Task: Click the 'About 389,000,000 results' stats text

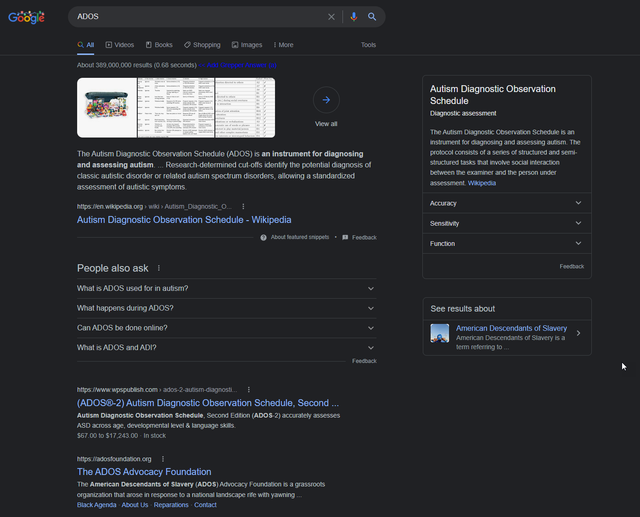Action: [x=137, y=65]
